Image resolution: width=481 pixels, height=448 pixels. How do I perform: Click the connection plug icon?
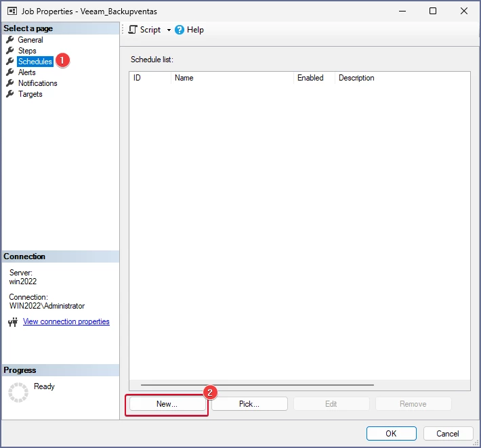pos(13,322)
